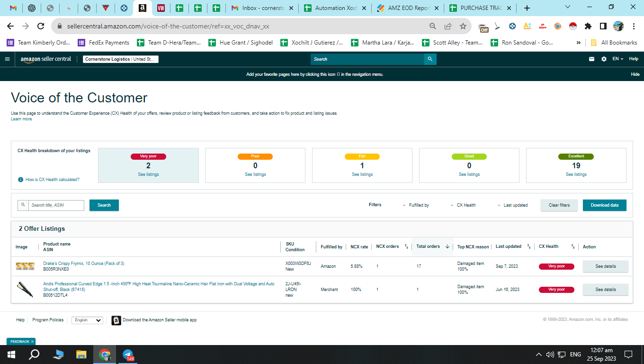Expand the Fulfilled by filter dropdown
Screen dimensions: 644x364
pos(416,205)
